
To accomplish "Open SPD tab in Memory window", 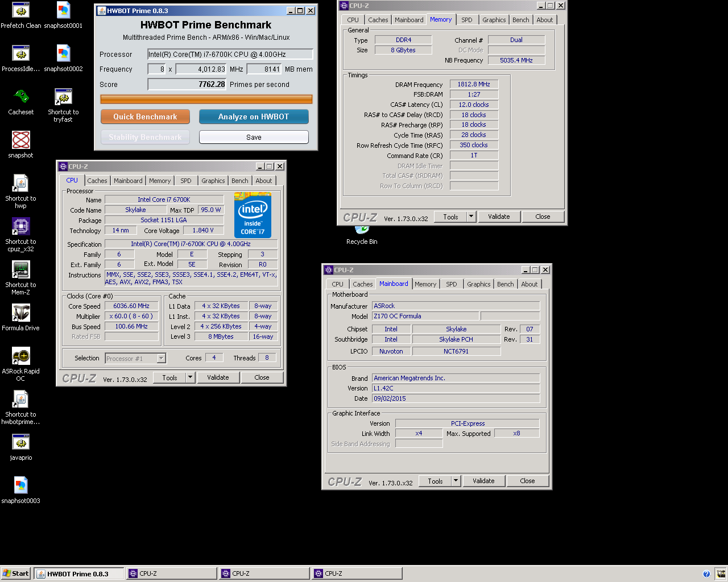I will [467, 20].
